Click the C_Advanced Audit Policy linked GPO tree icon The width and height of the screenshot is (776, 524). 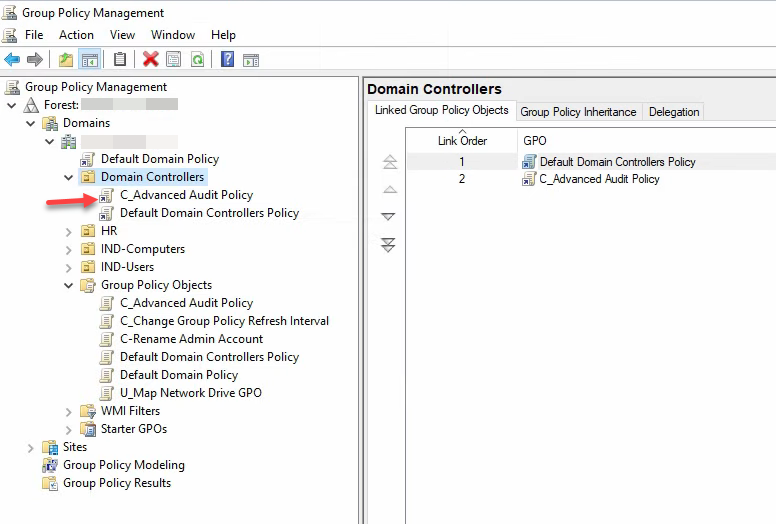[107, 195]
